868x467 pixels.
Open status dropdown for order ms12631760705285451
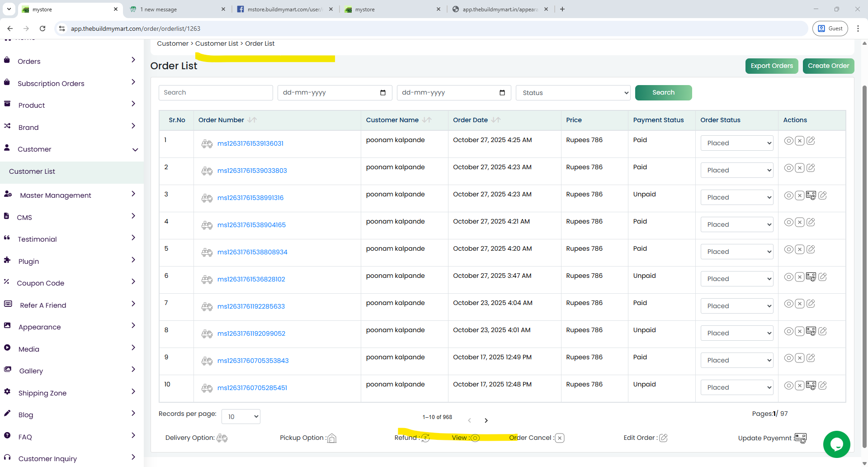(x=737, y=387)
